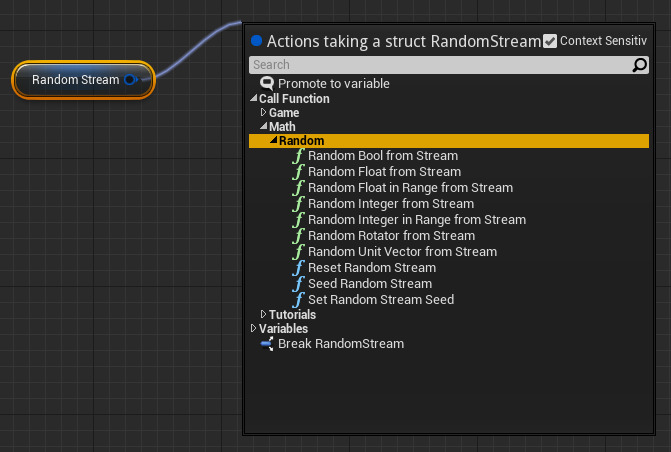671x452 pixels.
Task: Select Random Unit Vector from Stream
Action: (x=403, y=252)
